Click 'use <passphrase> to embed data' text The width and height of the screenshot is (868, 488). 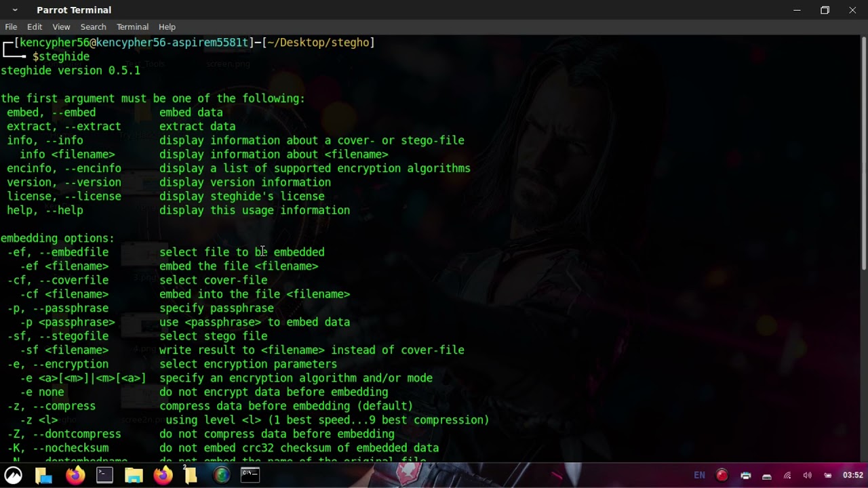coord(254,323)
